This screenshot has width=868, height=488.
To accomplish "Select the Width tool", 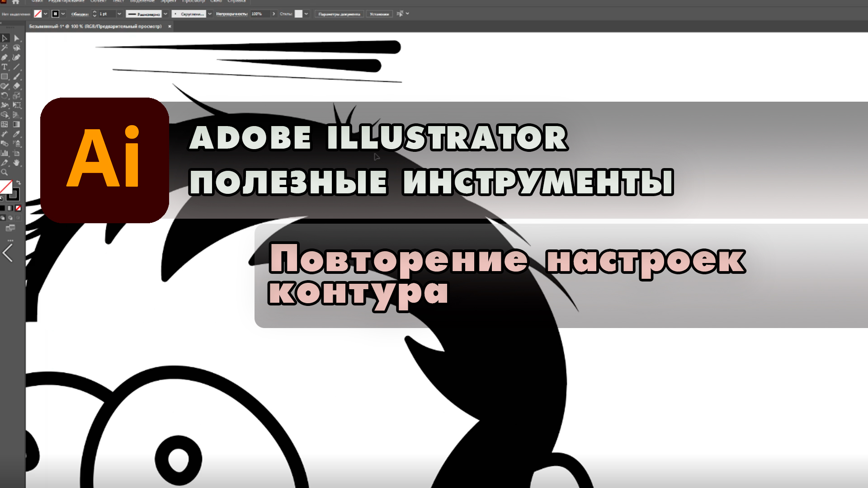I will (x=5, y=105).
